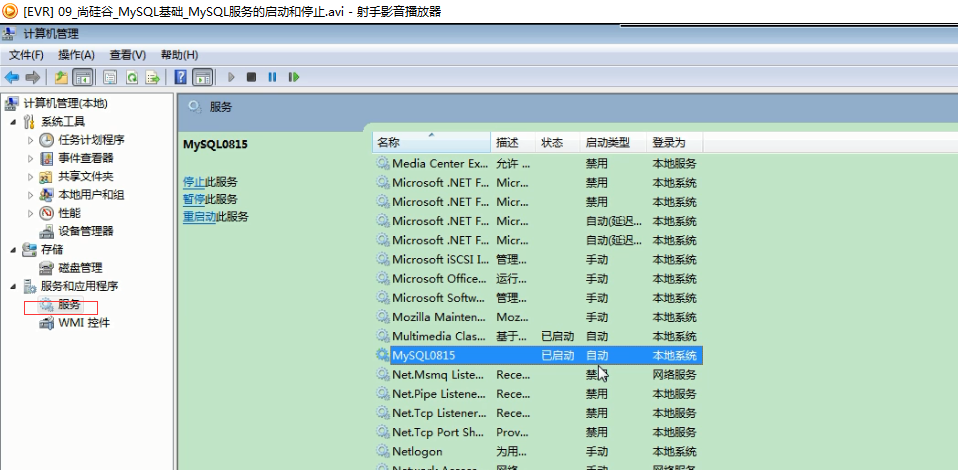Viewport: 958px width, 470px height.
Task: Click the Refresh toolbar icon
Action: (x=131, y=77)
